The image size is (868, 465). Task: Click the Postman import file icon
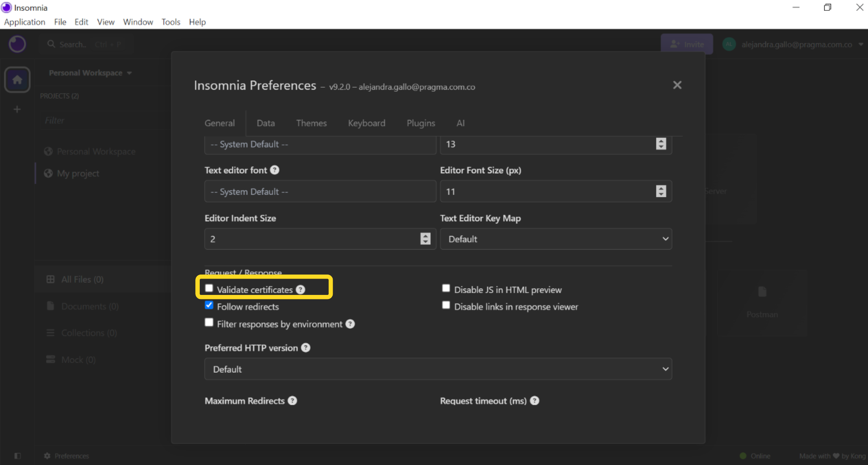[762, 292]
